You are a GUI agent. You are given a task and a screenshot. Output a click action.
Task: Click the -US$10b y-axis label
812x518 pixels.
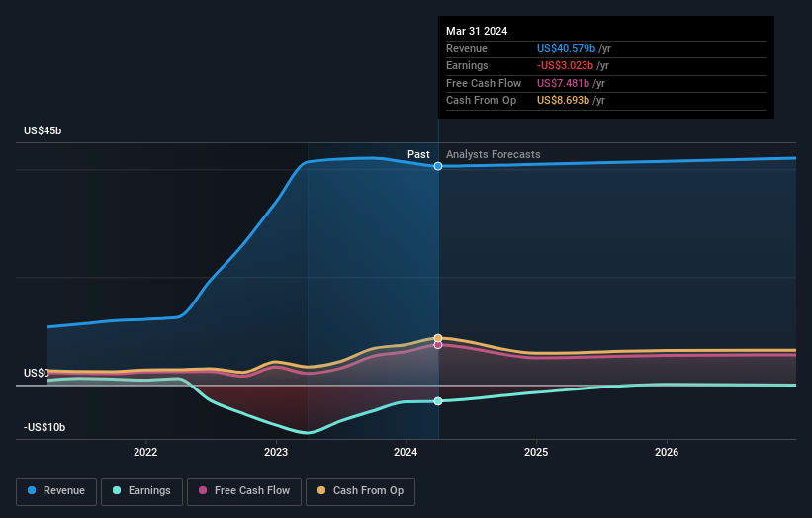click(45, 427)
